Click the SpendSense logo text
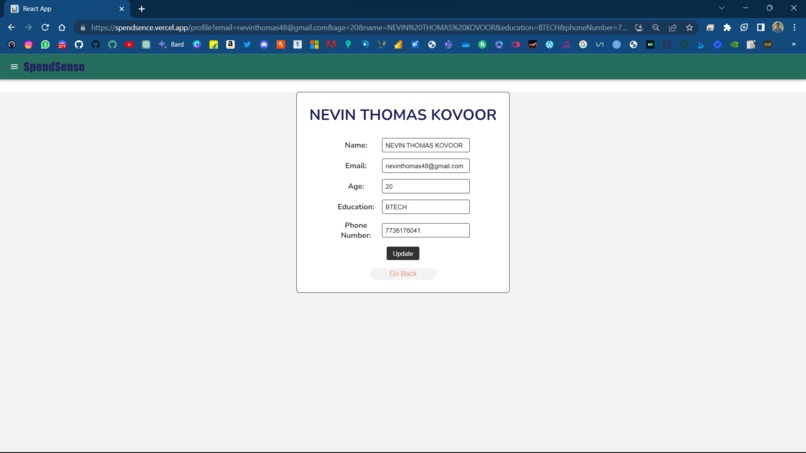 (x=54, y=67)
